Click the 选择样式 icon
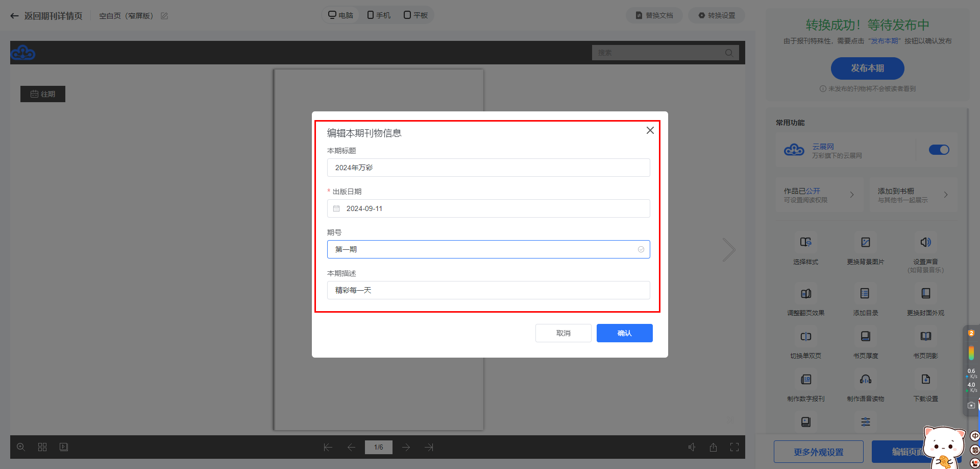Screen dimensions: 980x469 [x=805, y=242]
